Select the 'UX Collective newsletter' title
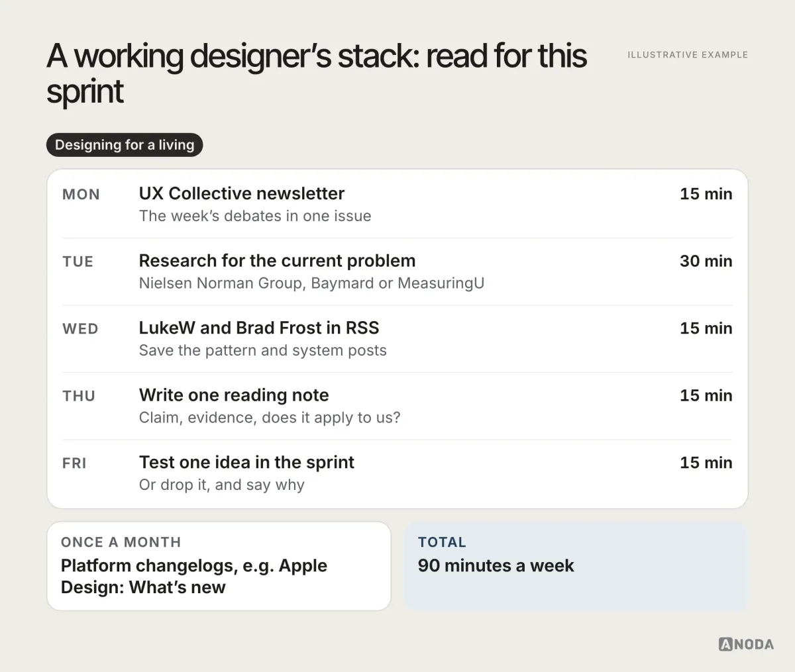 (x=242, y=193)
